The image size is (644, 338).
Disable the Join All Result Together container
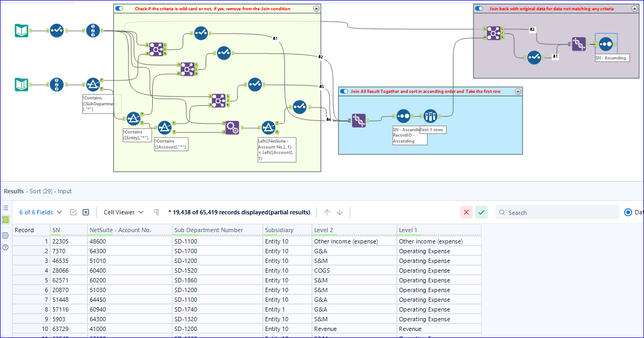click(x=344, y=91)
